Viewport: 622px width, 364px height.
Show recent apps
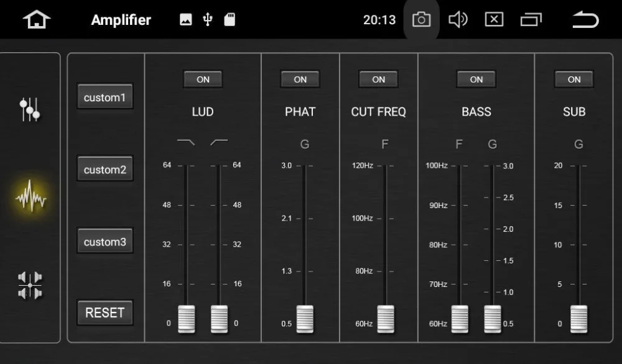pyautogui.click(x=531, y=19)
